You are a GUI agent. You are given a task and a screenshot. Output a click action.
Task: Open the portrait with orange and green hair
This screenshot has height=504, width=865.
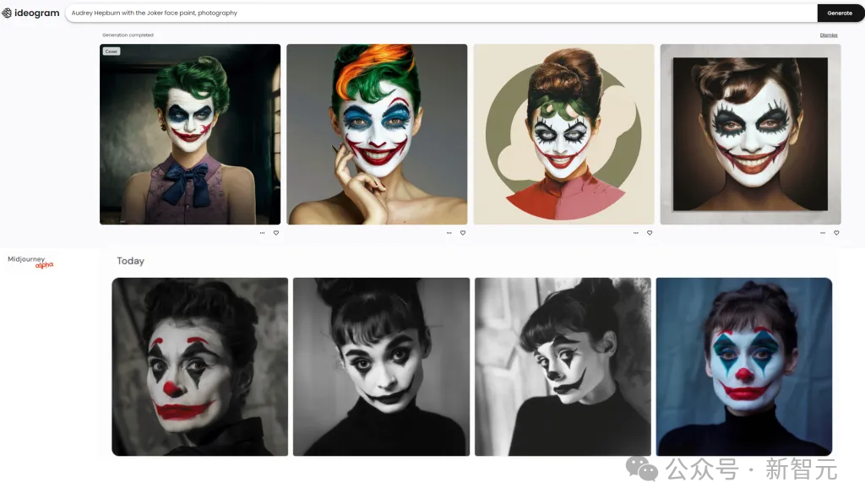(x=377, y=135)
